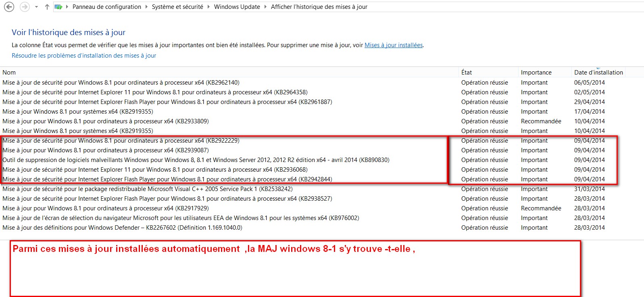Open Système et sécurité breadcrumb

click(x=177, y=7)
